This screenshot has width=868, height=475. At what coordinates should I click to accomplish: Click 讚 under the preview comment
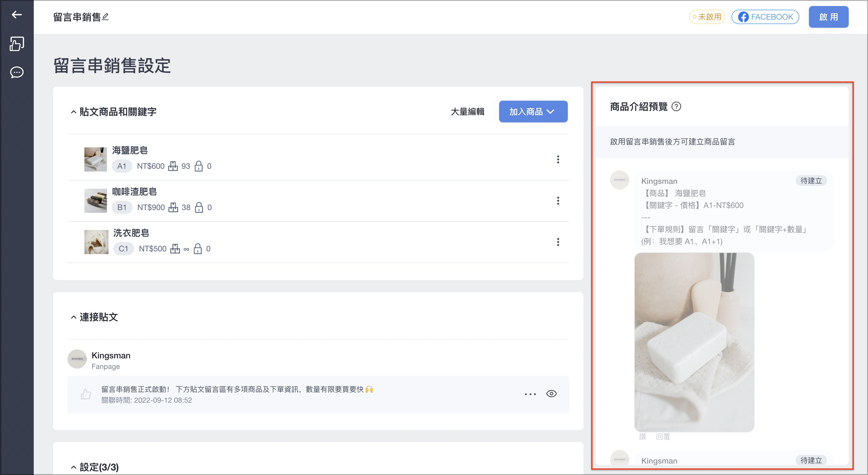[x=642, y=437]
